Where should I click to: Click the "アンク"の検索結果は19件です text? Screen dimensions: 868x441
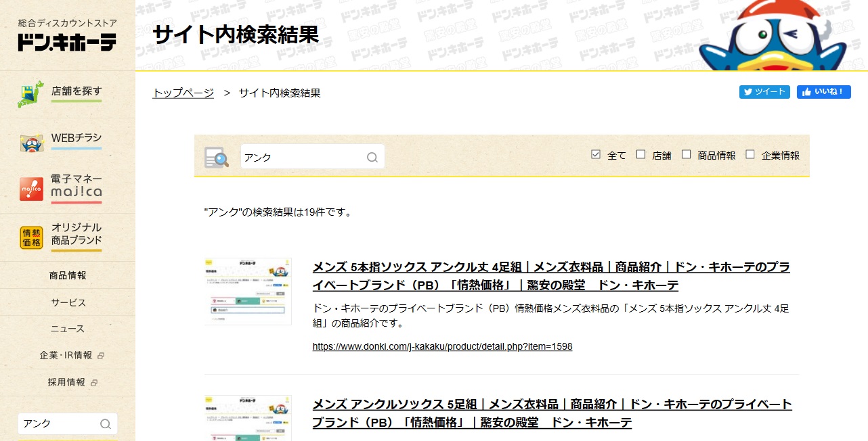click(x=278, y=212)
